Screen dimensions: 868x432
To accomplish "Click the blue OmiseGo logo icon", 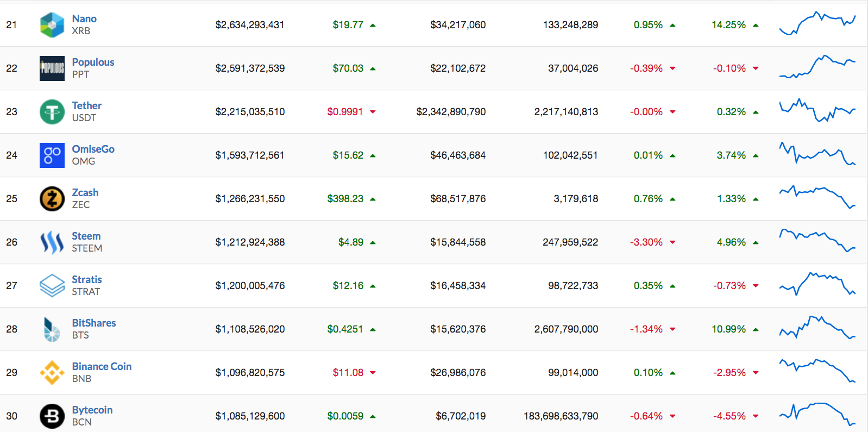I will click(x=52, y=155).
